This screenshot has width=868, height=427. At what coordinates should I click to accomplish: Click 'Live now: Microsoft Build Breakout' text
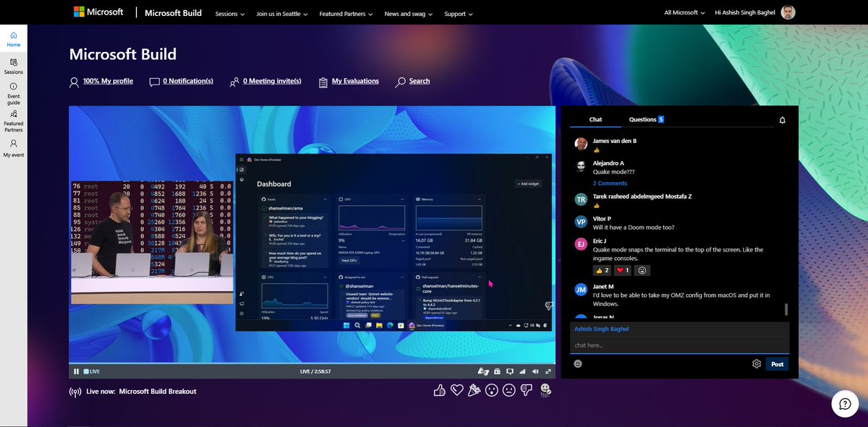point(140,392)
